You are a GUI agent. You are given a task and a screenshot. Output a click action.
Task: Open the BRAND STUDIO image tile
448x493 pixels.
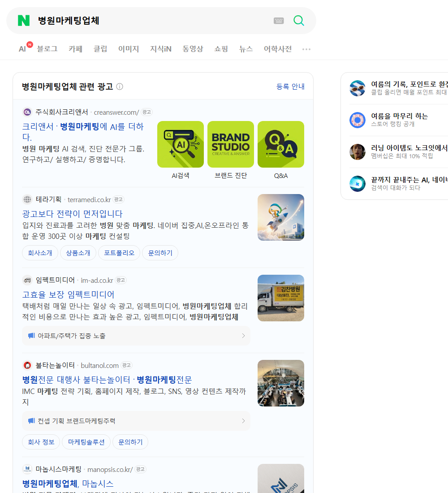coord(231,144)
